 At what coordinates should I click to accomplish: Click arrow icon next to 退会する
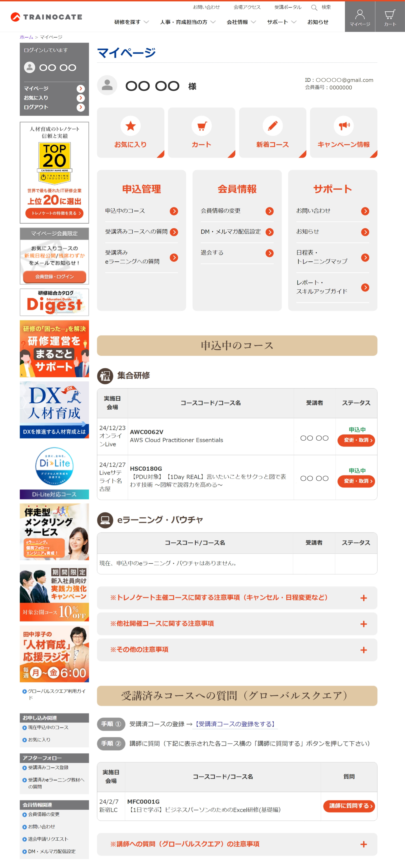coord(269,253)
